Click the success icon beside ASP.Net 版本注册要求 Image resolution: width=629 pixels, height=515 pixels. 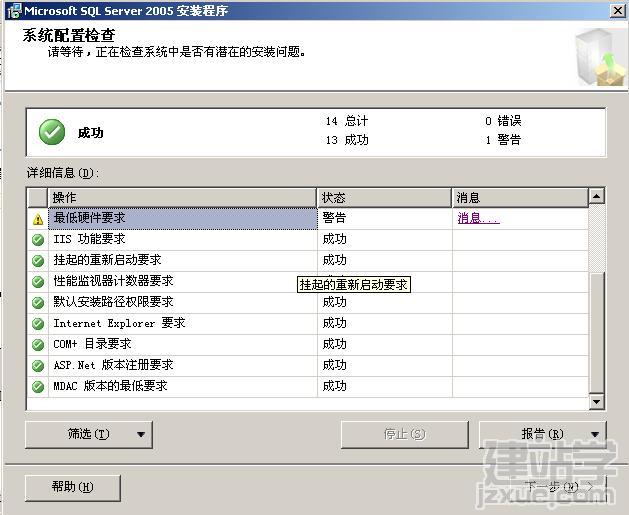38,365
